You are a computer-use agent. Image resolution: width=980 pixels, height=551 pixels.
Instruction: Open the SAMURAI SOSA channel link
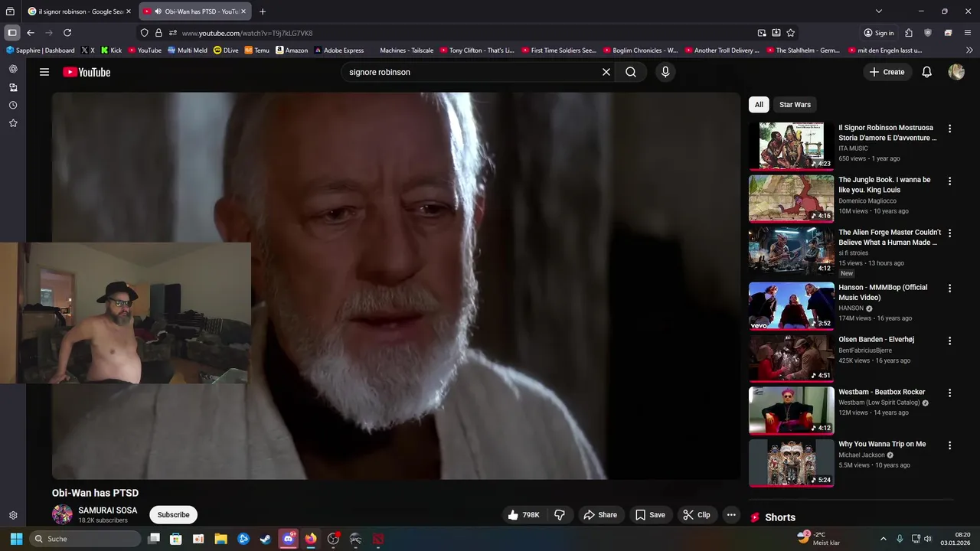pos(108,510)
